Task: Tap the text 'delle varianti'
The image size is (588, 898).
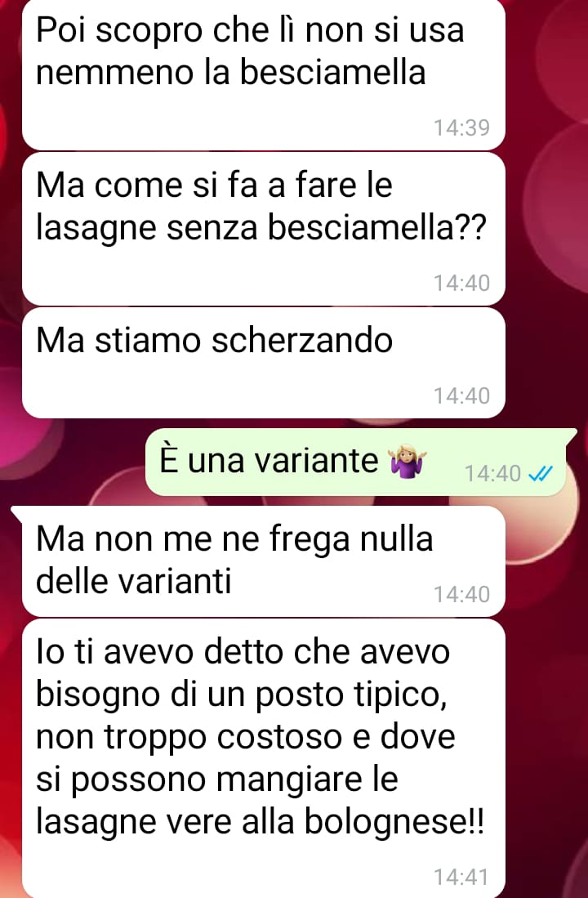Action: (133, 581)
